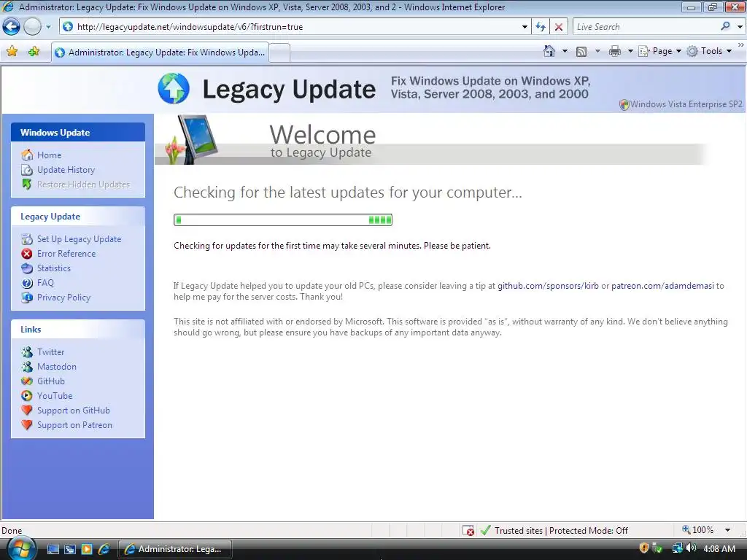Click Trusted sites security zone in status bar
This screenshot has width=747, height=560.
(x=554, y=531)
